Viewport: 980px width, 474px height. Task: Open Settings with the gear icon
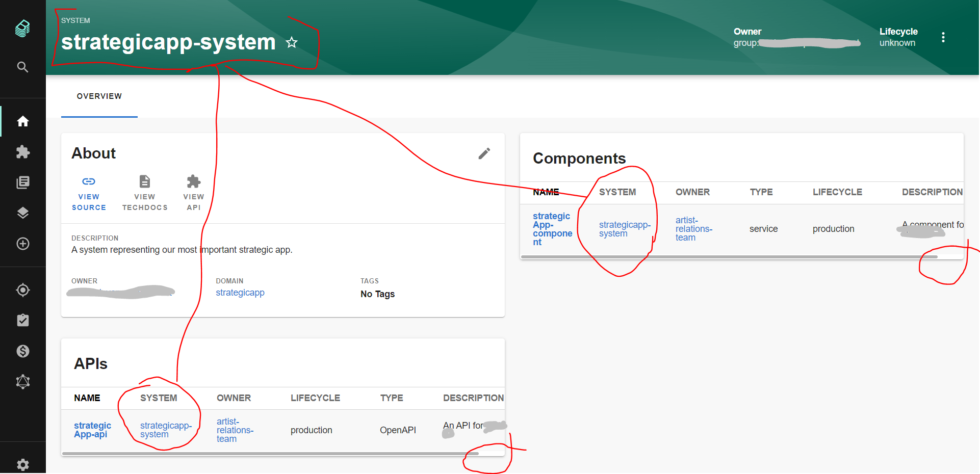(22, 464)
